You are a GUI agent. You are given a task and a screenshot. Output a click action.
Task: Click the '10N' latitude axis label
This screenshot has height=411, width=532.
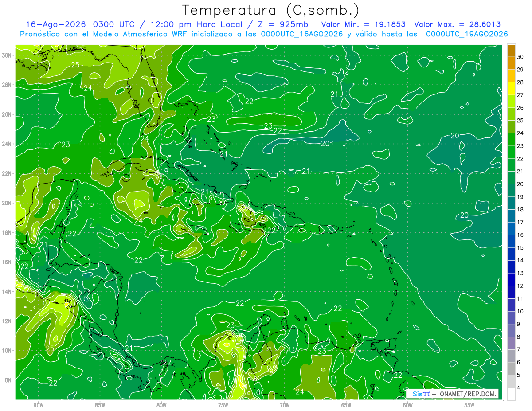point(6,350)
